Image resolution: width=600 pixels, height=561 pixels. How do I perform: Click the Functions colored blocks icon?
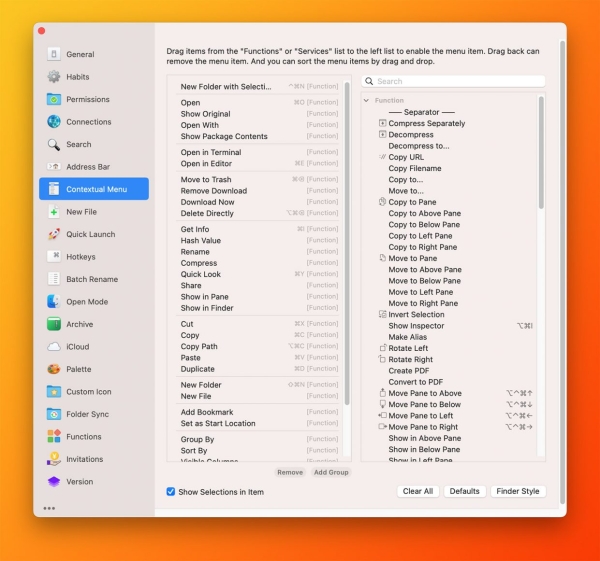(x=54, y=437)
